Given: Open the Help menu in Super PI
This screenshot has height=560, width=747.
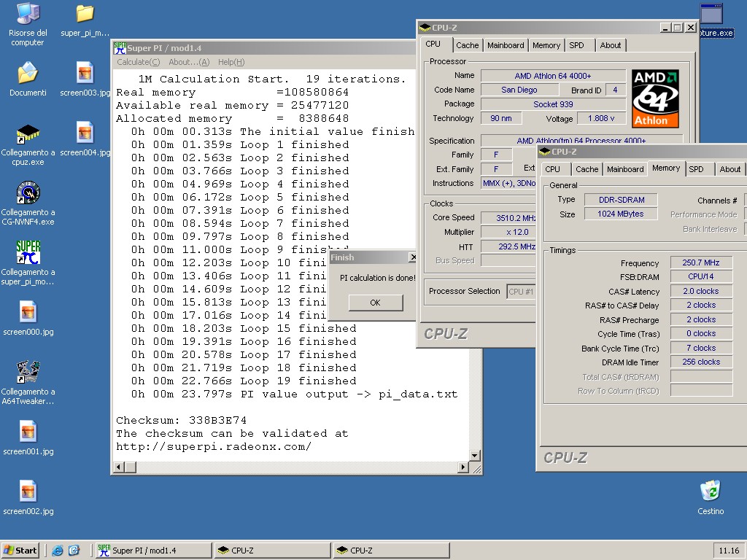Looking at the screenshot, I should pos(231,62).
